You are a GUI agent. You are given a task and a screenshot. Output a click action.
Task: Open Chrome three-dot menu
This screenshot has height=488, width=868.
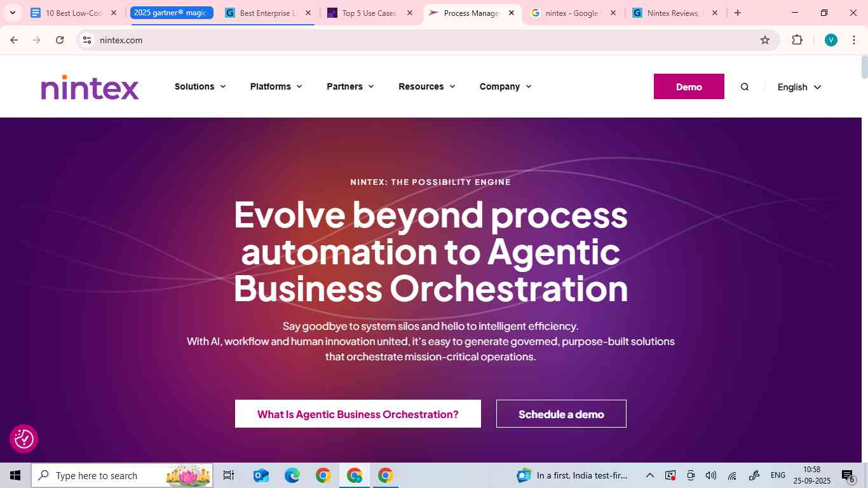[x=854, y=40]
